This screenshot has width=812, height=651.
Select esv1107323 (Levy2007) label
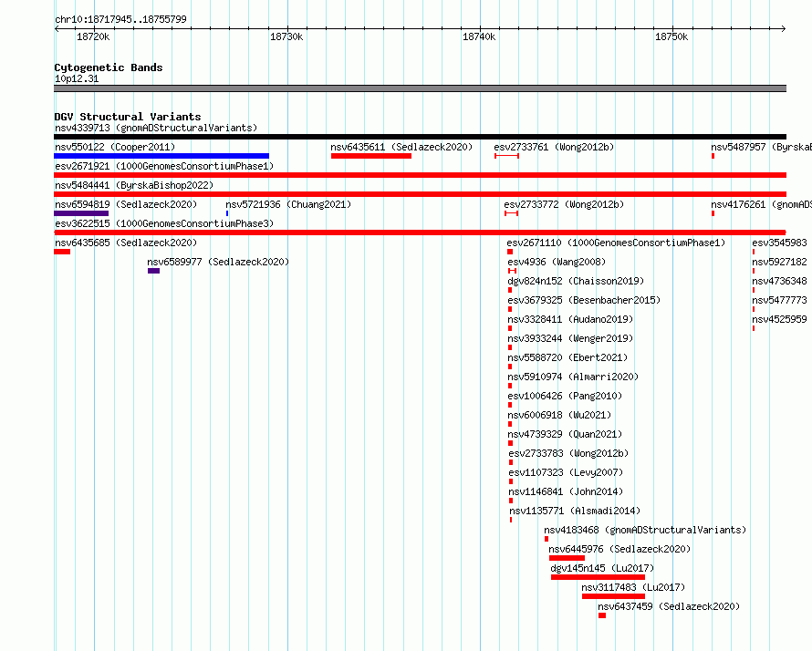pos(566,472)
